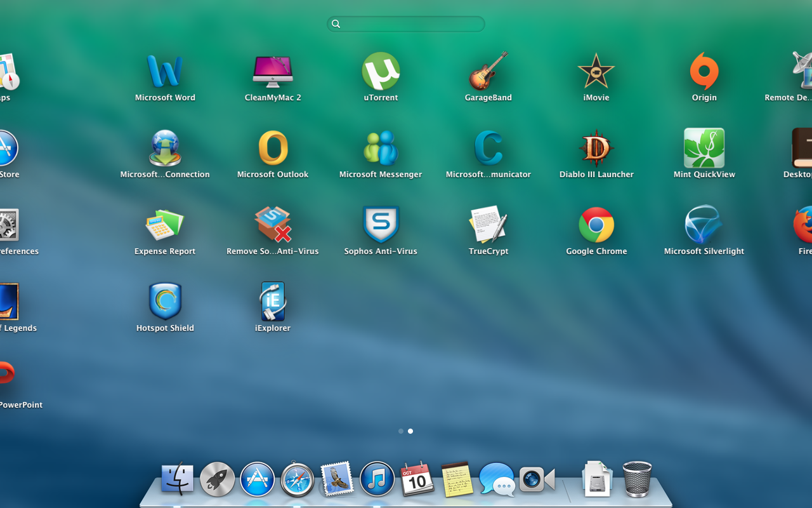This screenshot has width=812, height=508.
Task: Launch Microsoft Silverlight
Action: click(704, 225)
